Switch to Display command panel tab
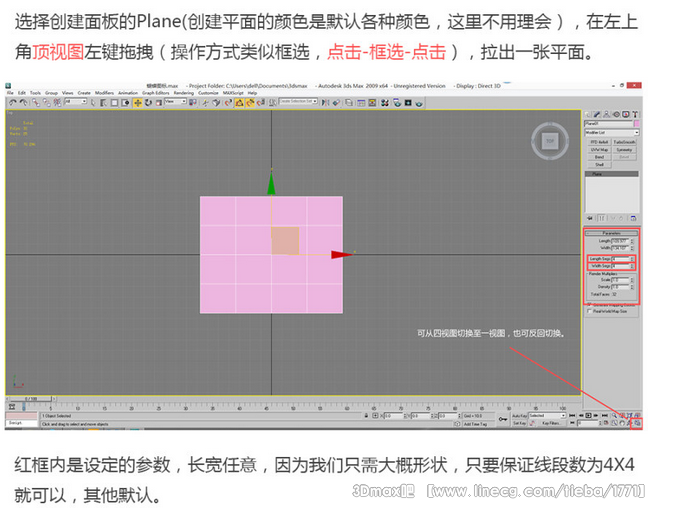Viewport: 674px width, 508px height. 625,114
